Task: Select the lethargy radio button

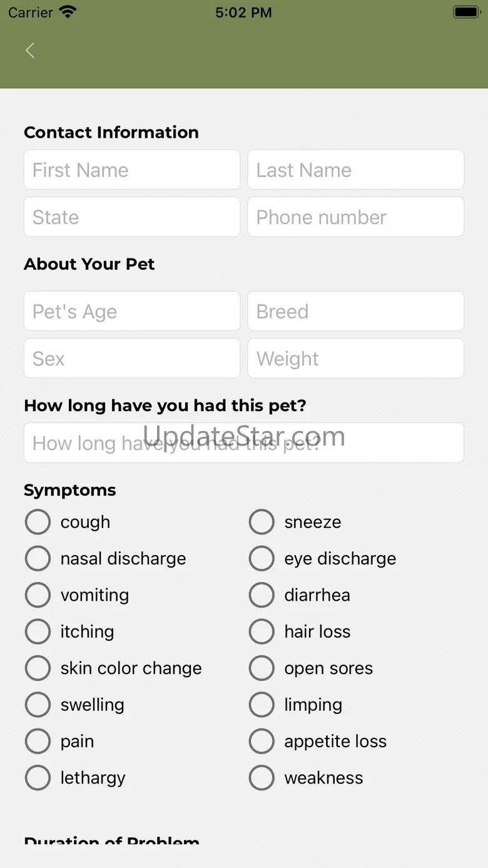Action: (x=38, y=778)
